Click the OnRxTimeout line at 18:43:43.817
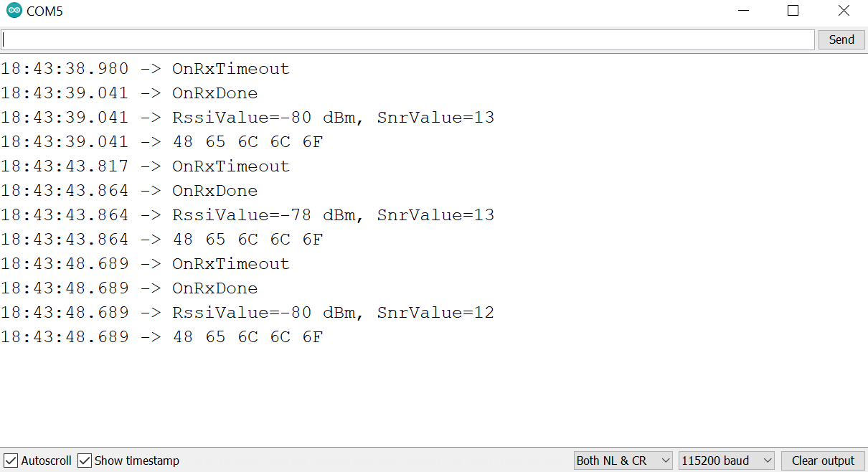This screenshot has height=472, width=868. pos(145,166)
